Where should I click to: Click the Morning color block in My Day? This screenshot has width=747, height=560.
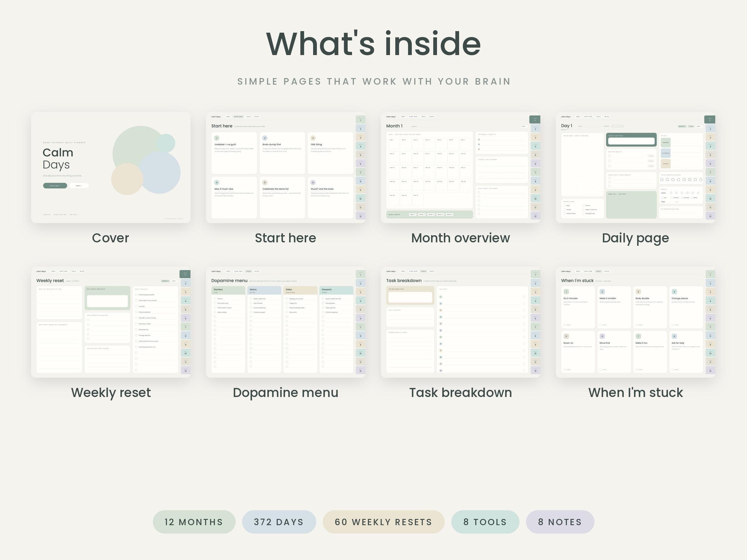point(666,142)
